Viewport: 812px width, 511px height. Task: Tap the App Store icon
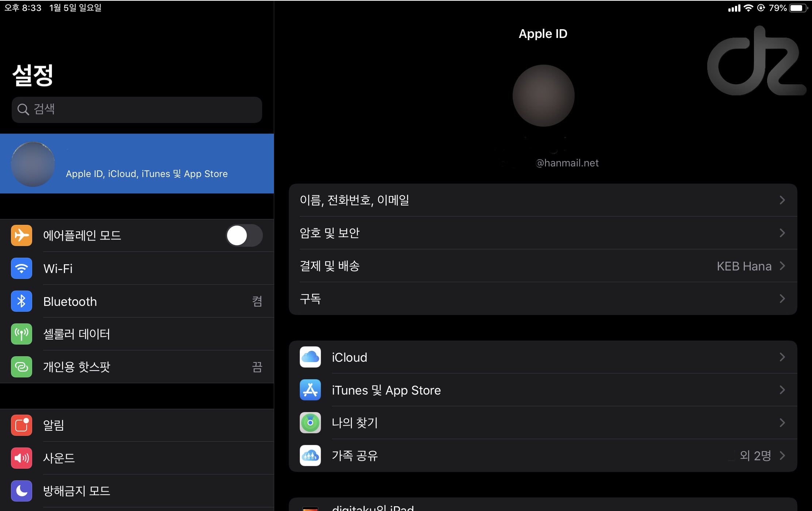(310, 390)
